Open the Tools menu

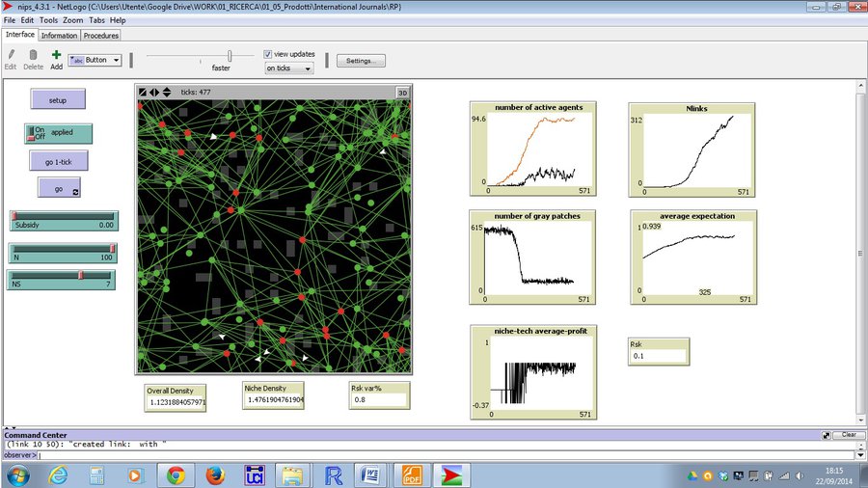pos(48,19)
